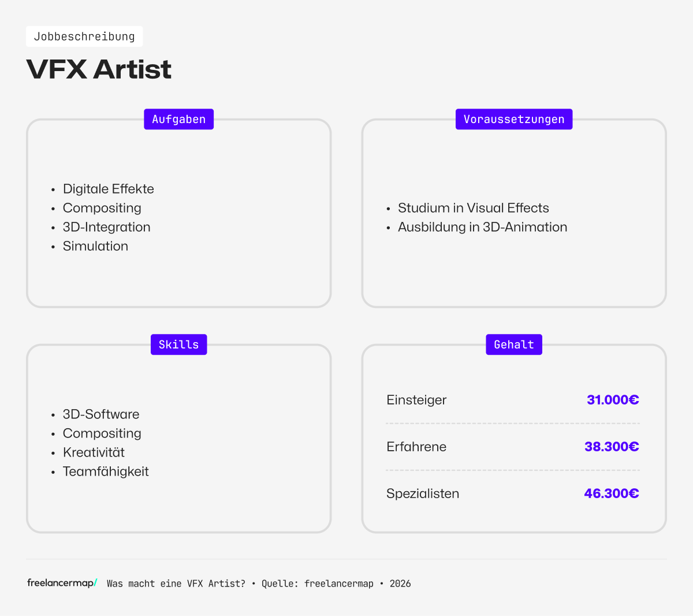Click the 31.000€ salary value
Screen dimensions: 693x616
612,400
